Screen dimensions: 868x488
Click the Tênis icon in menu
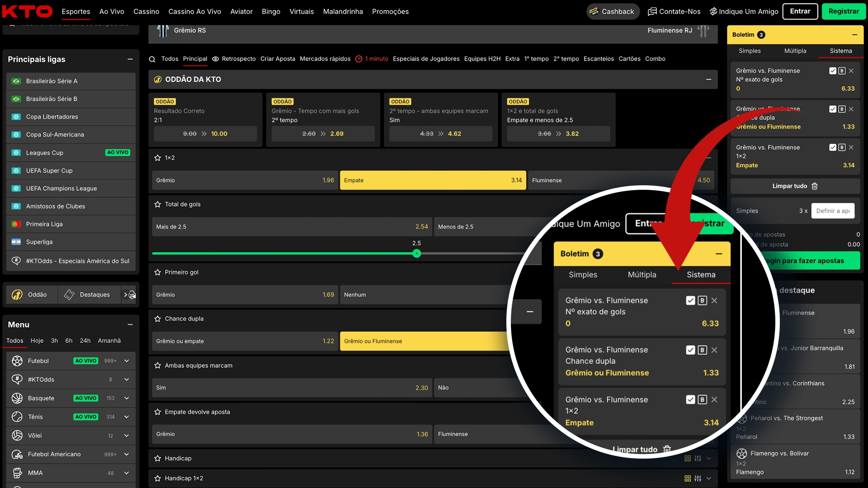17,417
